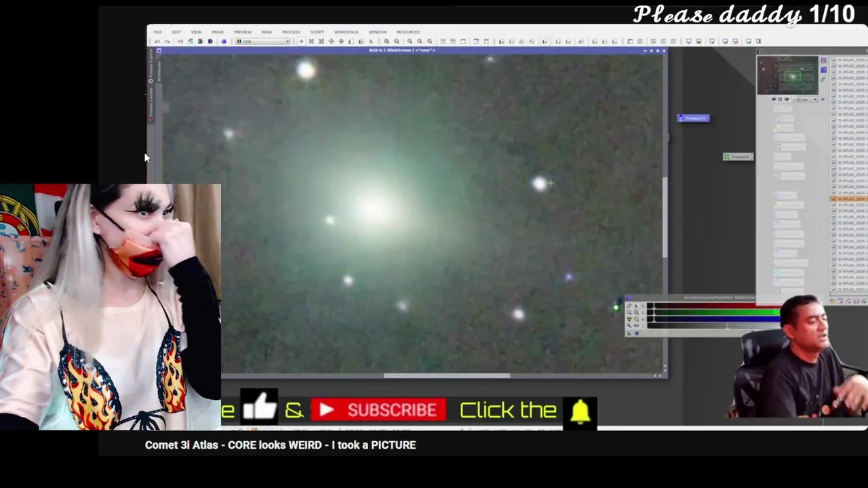The height and width of the screenshot is (488, 868).
Task: Open the SCRIPT menu
Action: (317, 32)
